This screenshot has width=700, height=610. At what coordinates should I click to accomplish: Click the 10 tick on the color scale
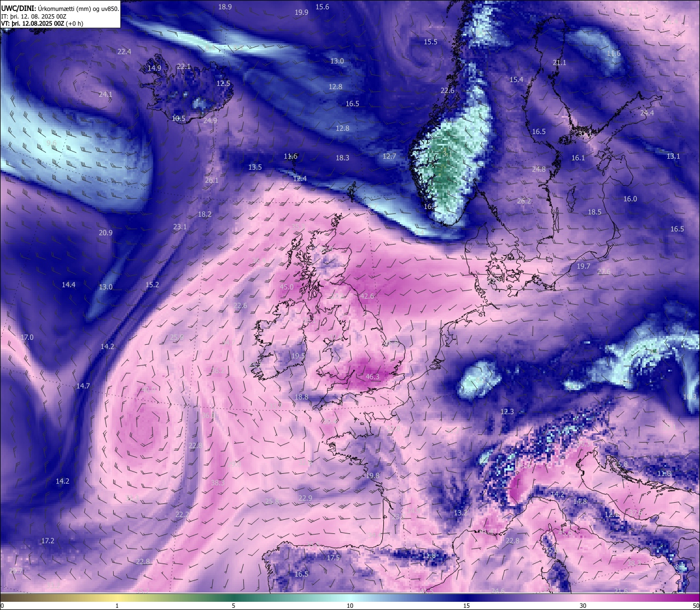click(x=350, y=606)
